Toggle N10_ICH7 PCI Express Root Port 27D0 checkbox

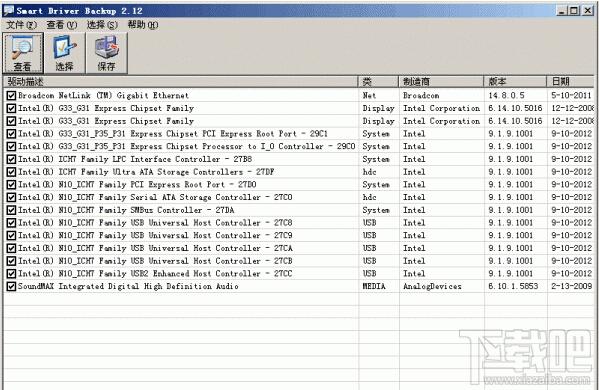click(x=11, y=184)
